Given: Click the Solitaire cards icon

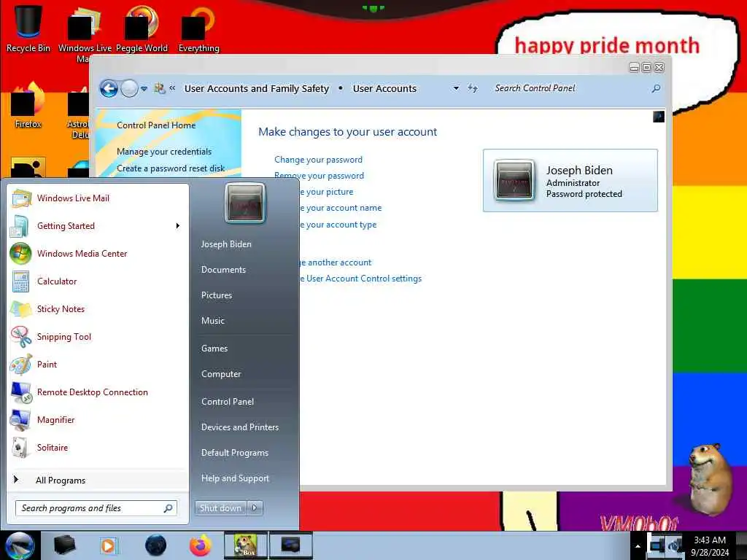Looking at the screenshot, I should pos(20,448).
